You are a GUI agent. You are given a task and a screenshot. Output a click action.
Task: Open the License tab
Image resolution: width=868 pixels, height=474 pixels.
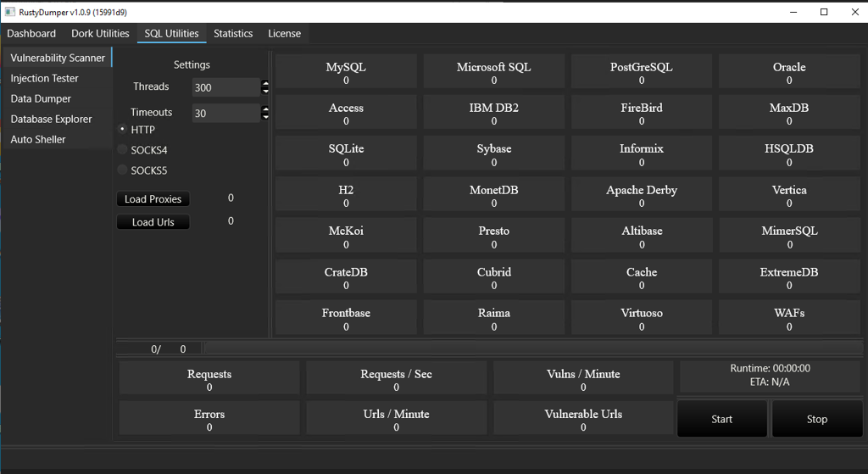click(x=284, y=34)
